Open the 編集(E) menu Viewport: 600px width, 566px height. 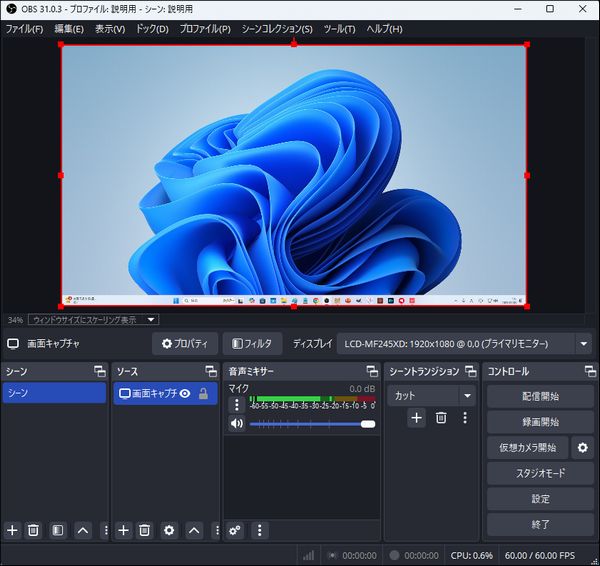(69, 29)
